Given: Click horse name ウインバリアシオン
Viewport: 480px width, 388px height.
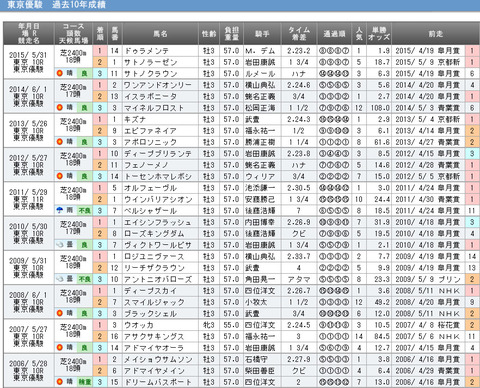Looking at the screenshot, I should click(158, 199).
